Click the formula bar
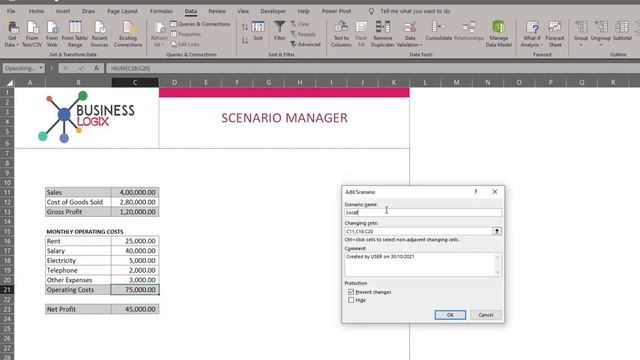This screenshot has width=640, height=360. (x=372, y=68)
